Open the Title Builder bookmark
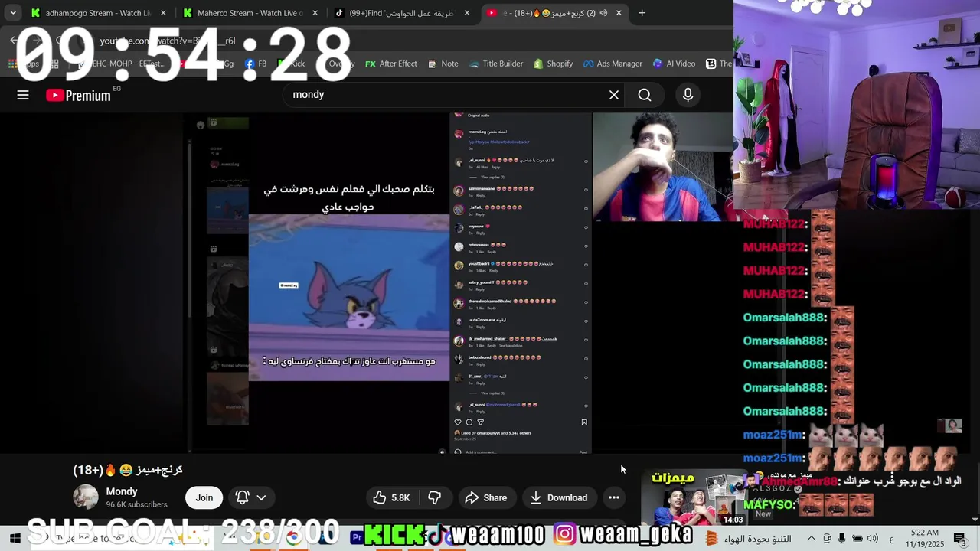980x551 pixels. (495, 64)
